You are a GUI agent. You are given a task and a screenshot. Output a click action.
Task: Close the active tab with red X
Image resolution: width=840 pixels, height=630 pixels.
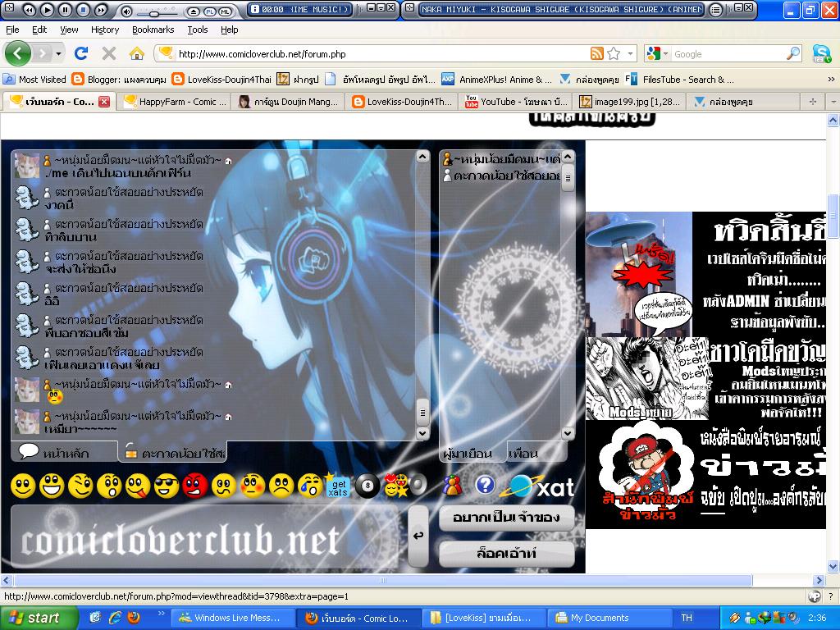pyautogui.click(x=104, y=101)
